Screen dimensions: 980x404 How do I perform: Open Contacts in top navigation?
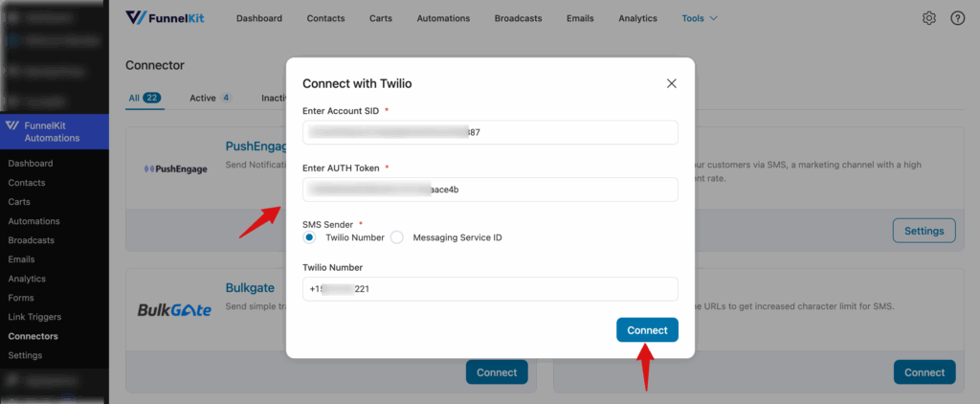coord(325,18)
